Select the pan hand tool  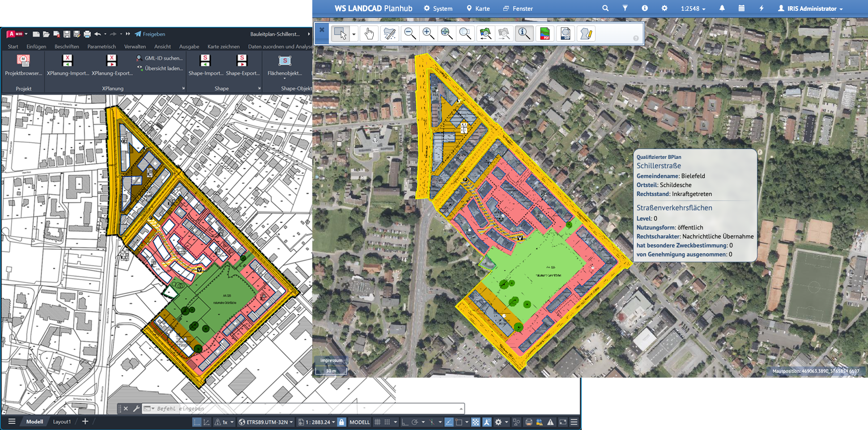coord(369,34)
